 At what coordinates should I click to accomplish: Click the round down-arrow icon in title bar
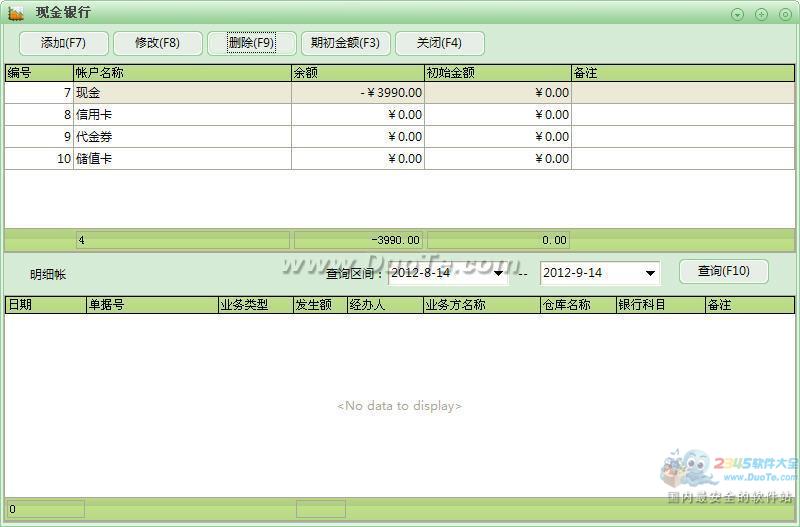(737, 14)
